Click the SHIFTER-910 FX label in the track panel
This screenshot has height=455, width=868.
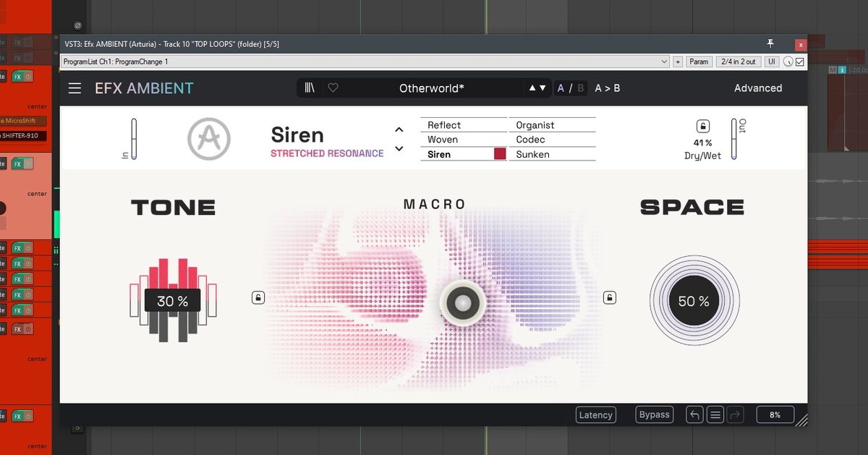click(x=24, y=135)
